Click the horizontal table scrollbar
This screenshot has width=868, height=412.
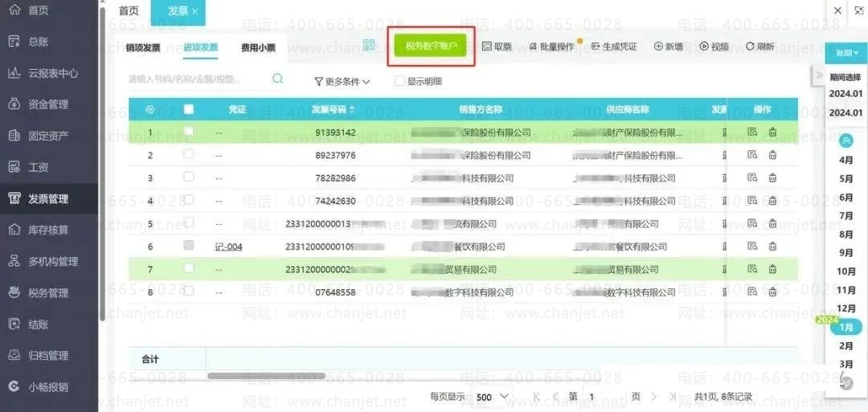coord(266,376)
